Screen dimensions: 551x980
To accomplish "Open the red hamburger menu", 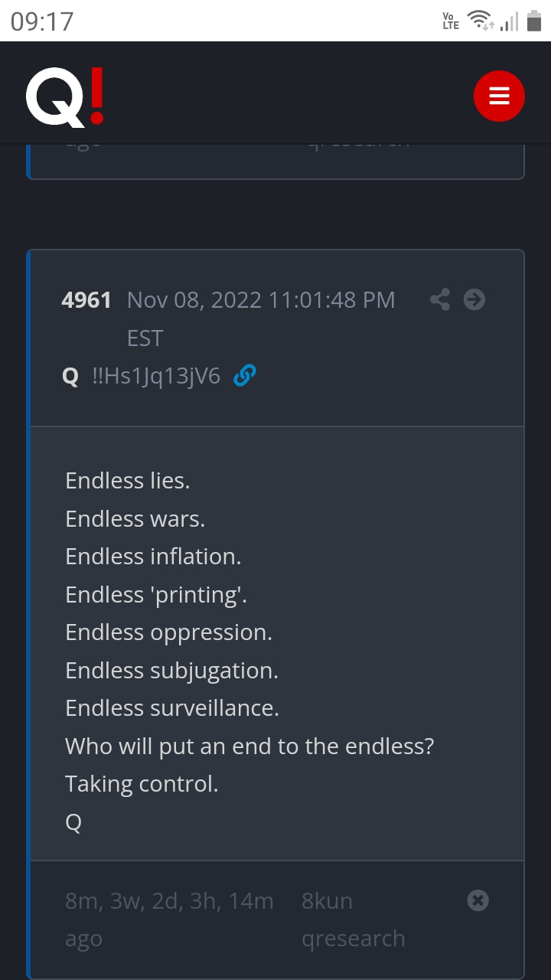I will (x=499, y=96).
